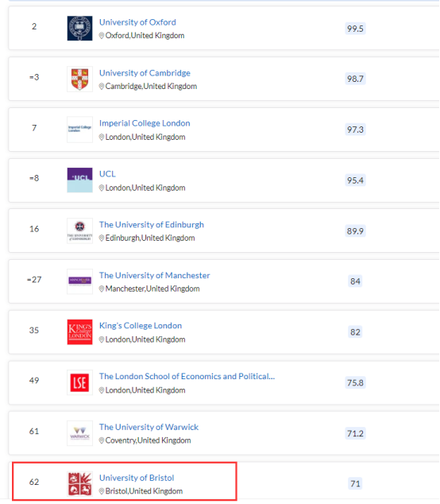Viewport: 440px width, 504px height.
Task: Click the Cambridge,United Kingdom location text
Action: tap(151, 87)
